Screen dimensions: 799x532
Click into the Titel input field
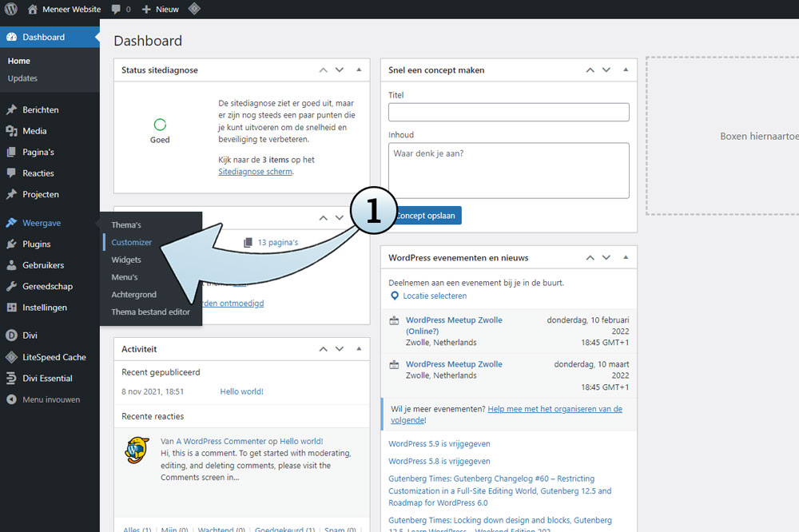(508, 112)
